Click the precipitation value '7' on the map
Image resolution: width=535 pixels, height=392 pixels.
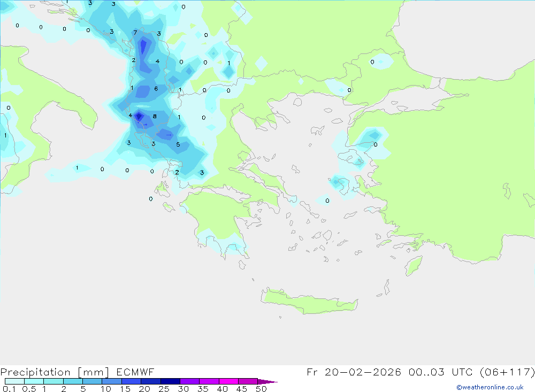pyautogui.click(x=135, y=33)
